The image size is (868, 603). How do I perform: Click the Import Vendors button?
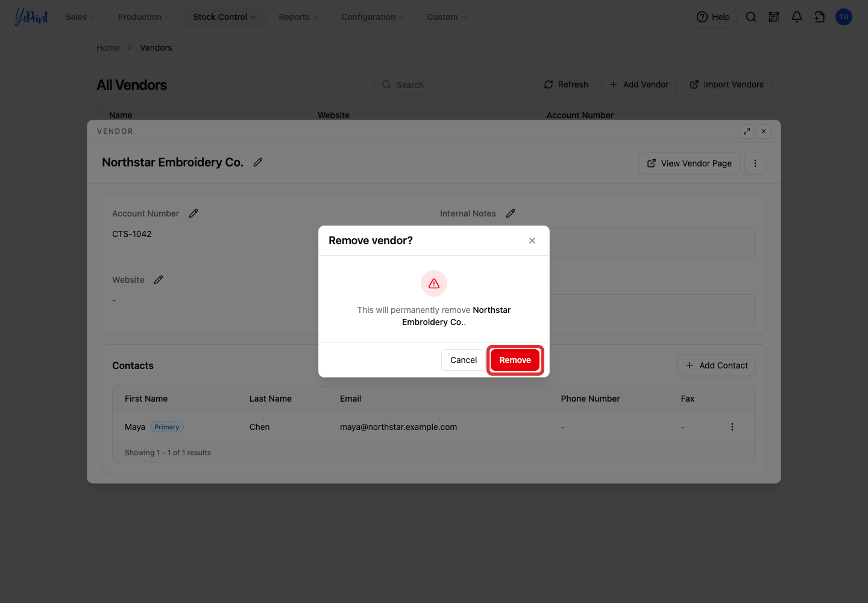[x=726, y=84]
